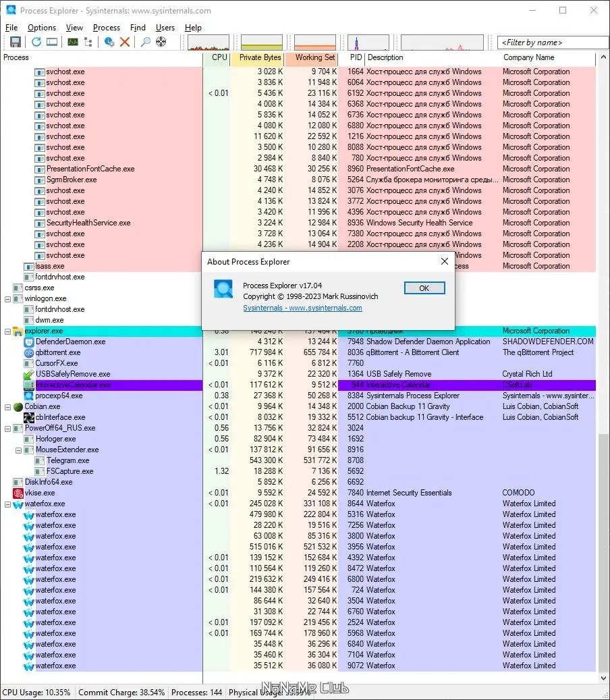Sort by the Description column header
The image size is (610, 700).
pos(433,57)
